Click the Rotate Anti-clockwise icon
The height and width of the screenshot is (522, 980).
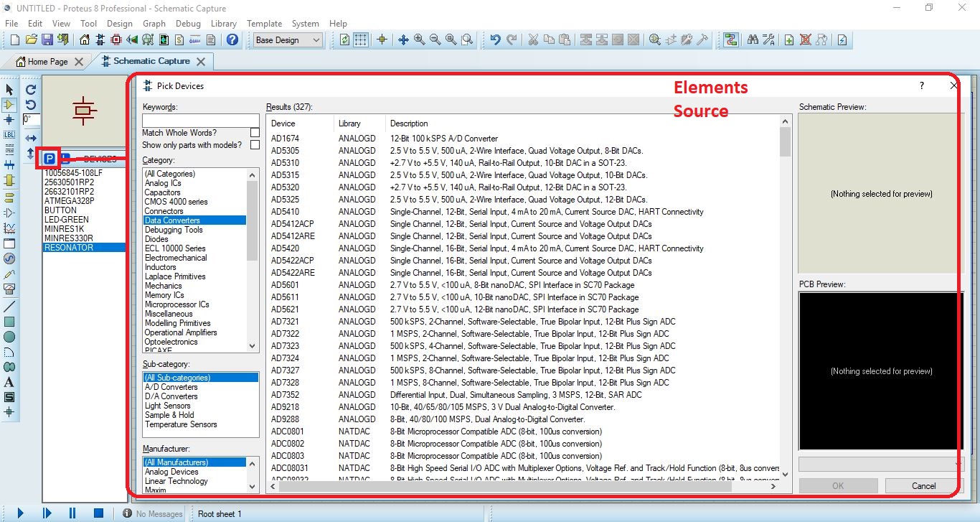[31, 105]
